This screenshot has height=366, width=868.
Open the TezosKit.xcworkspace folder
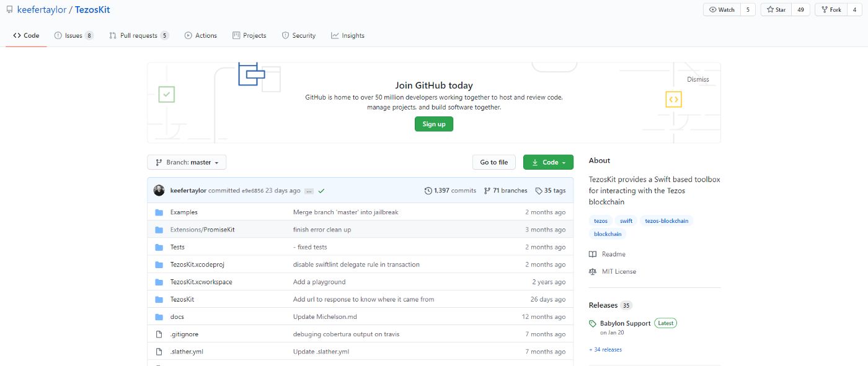tap(201, 282)
